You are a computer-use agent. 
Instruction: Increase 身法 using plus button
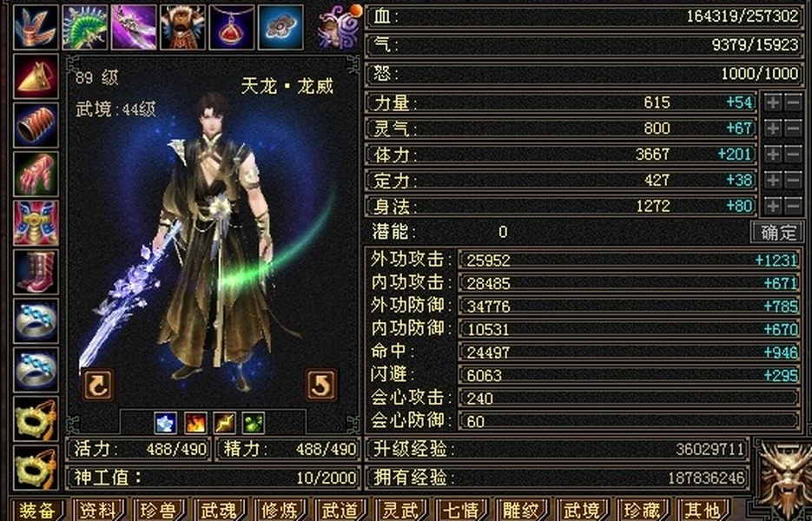(773, 206)
